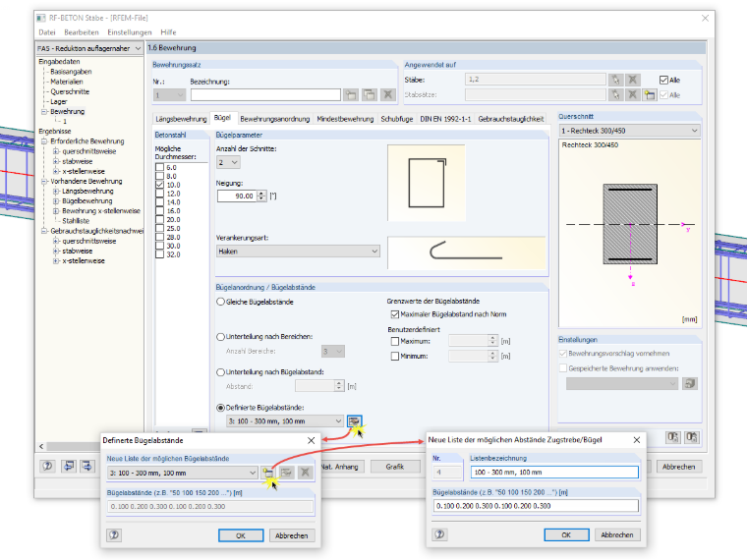The height and width of the screenshot is (560, 747).
Task: Select Gleiche Bügelabstände radio button
Action: [x=220, y=302]
